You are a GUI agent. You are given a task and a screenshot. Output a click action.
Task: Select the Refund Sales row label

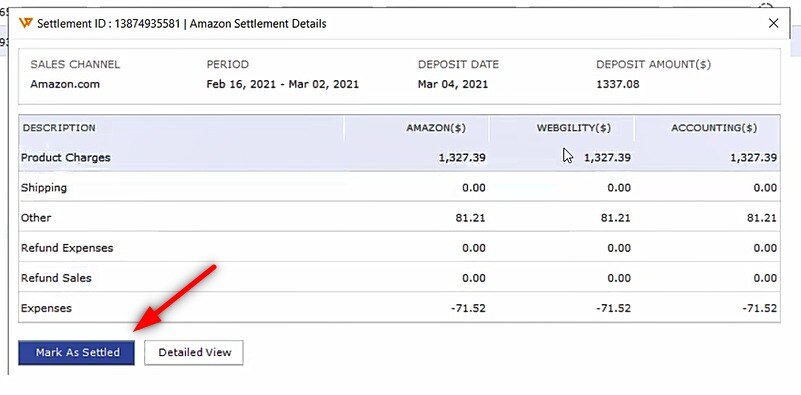pos(56,278)
